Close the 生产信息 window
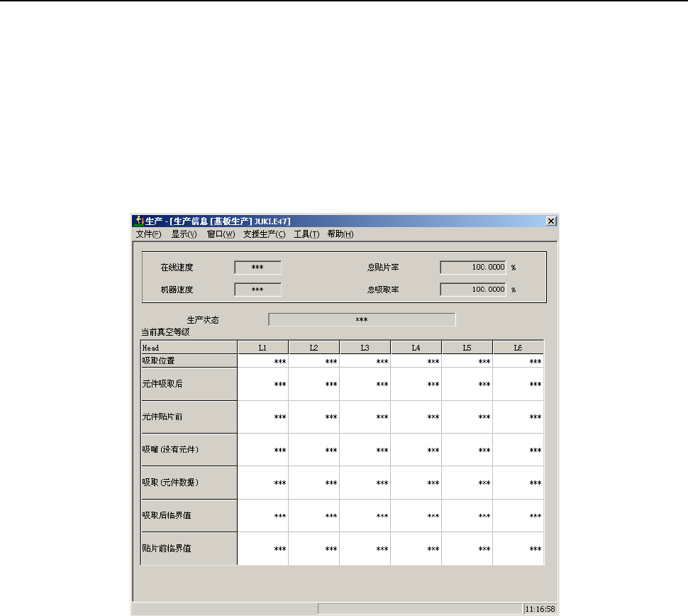The width and height of the screenshot is (688, 616). [551, 221]
